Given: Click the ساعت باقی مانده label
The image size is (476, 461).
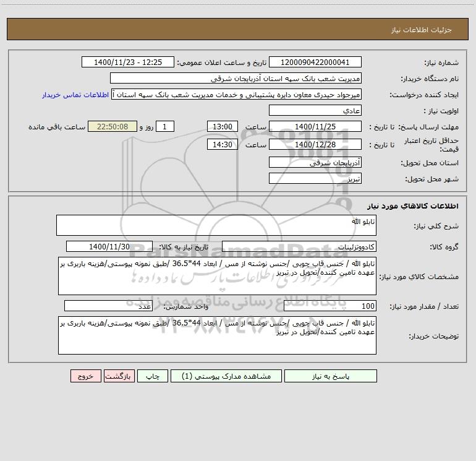Looking at the screenshot, I should click(x=57, y=127).
